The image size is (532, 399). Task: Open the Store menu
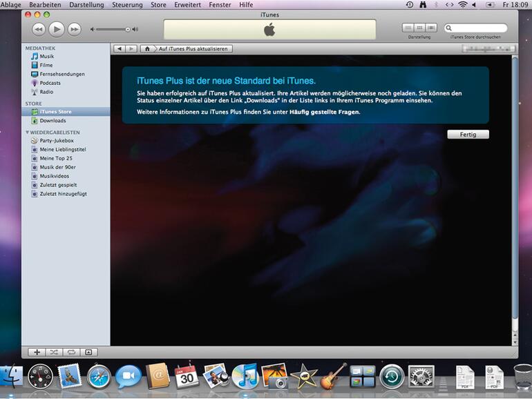[x=158, y=5]
